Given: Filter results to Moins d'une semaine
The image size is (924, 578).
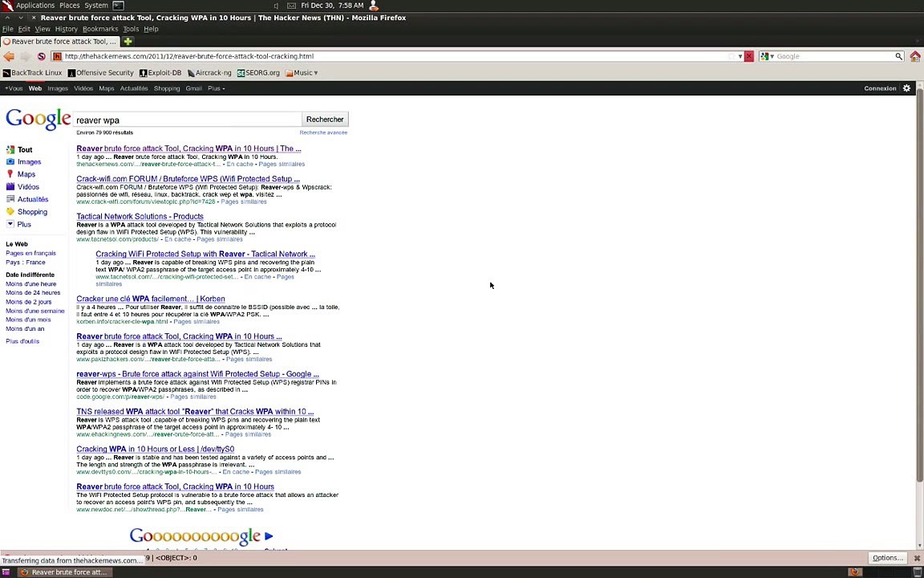Looking at the screenshot, I should coord(35,311).
